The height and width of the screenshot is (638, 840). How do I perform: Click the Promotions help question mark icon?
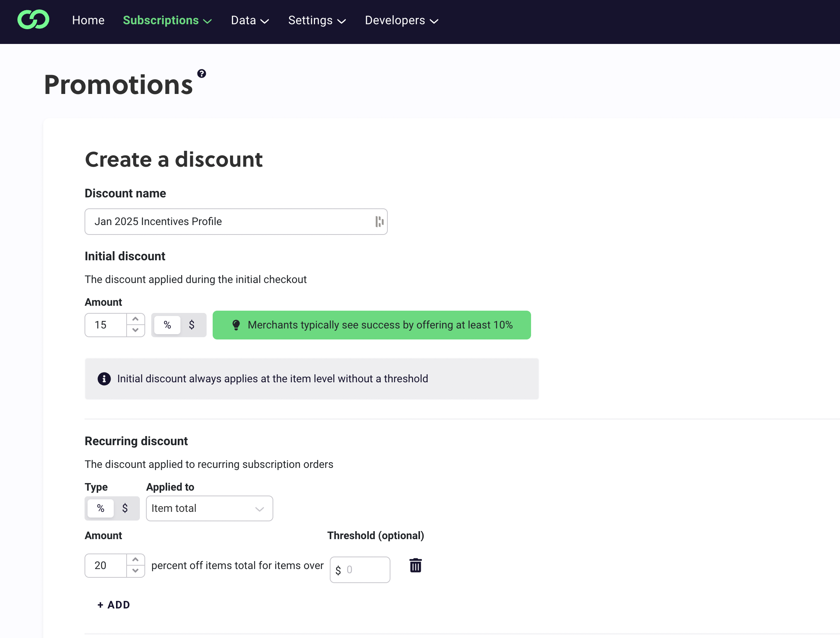point(201,73)
